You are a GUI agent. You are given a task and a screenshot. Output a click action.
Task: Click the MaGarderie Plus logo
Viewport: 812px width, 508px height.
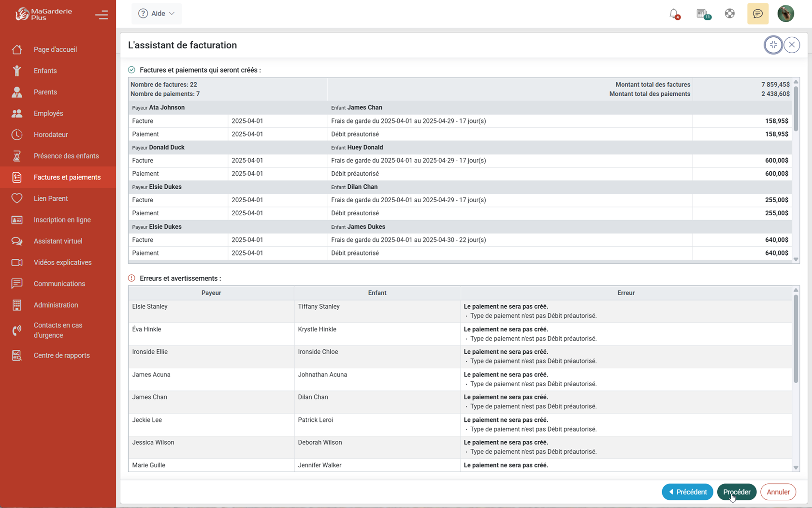point(43,14)
